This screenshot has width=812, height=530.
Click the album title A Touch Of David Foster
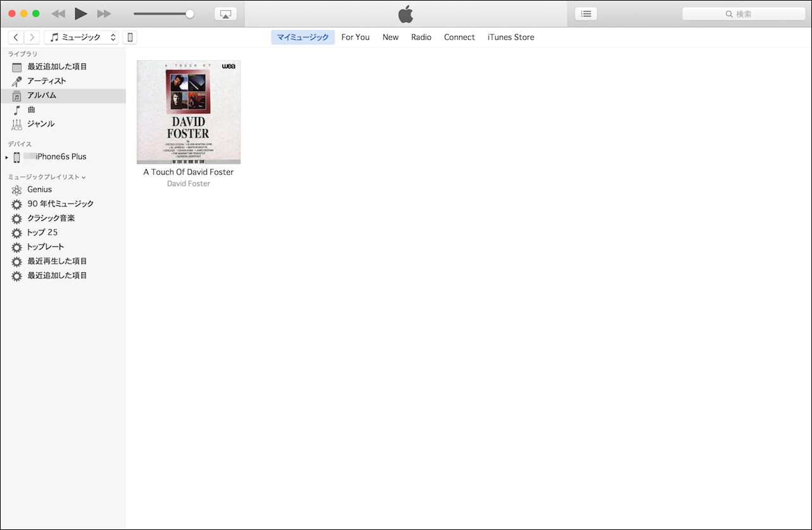(x=189, y=172)
